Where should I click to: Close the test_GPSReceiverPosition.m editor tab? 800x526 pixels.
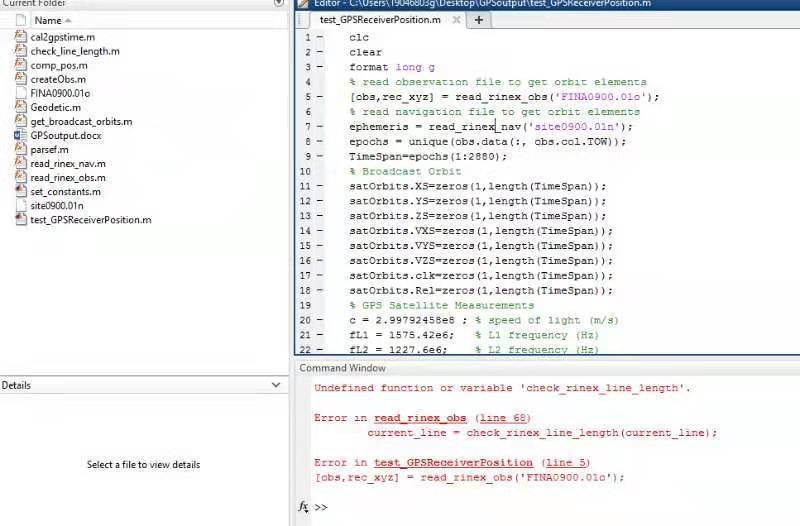pyautogui.click(x=456, y=20)
